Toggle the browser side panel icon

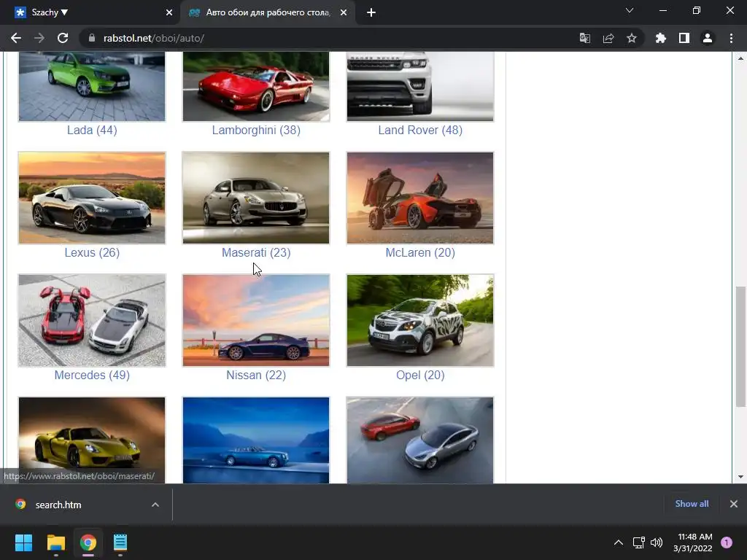pos(684,38)
